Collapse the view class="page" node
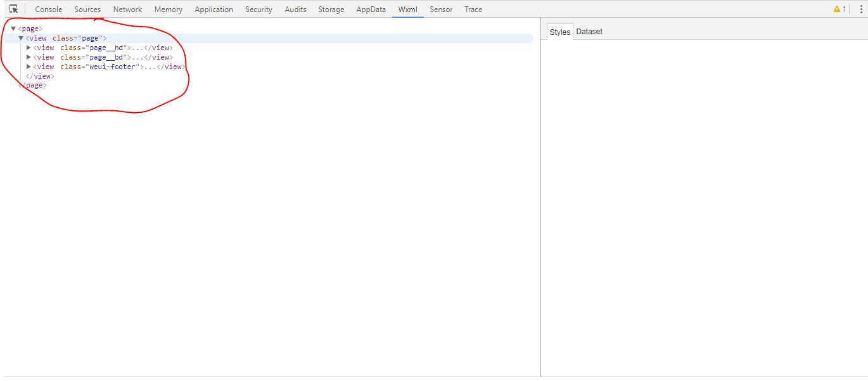Viewport: 868px width, 381px height. click(x=21, y=39)
